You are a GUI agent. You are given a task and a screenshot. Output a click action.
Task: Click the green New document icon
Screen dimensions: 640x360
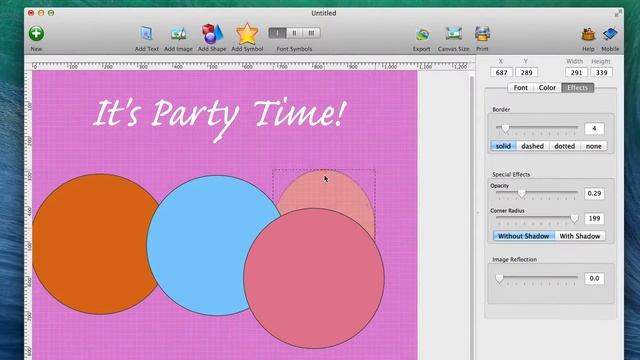(x=36, y=33)
